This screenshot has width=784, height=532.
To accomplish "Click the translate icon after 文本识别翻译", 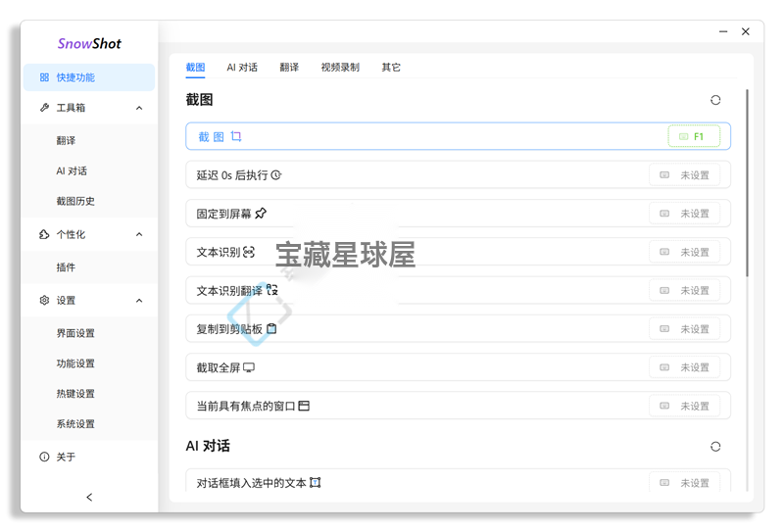I will [272, 290].
